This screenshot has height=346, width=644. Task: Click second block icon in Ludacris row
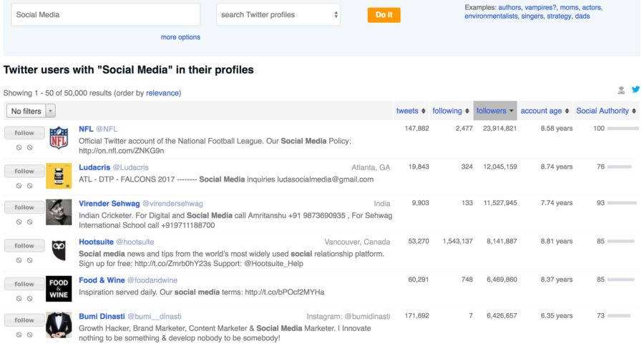click(29, 186)
